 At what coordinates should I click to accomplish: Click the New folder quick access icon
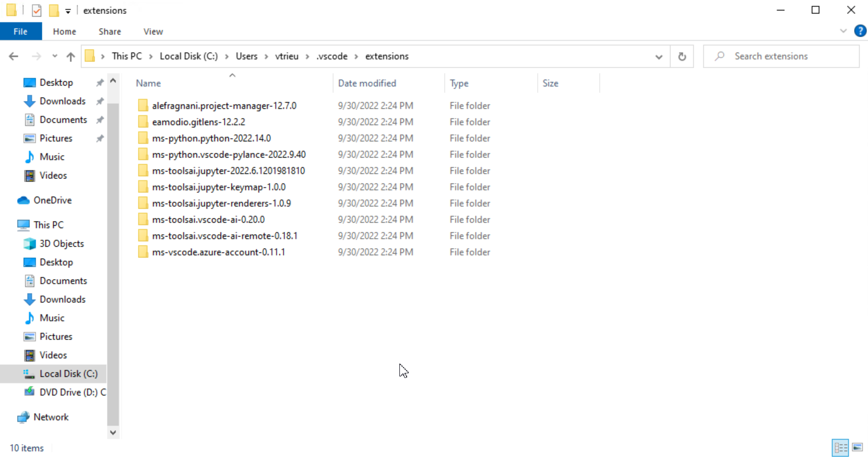click(54, 10)
